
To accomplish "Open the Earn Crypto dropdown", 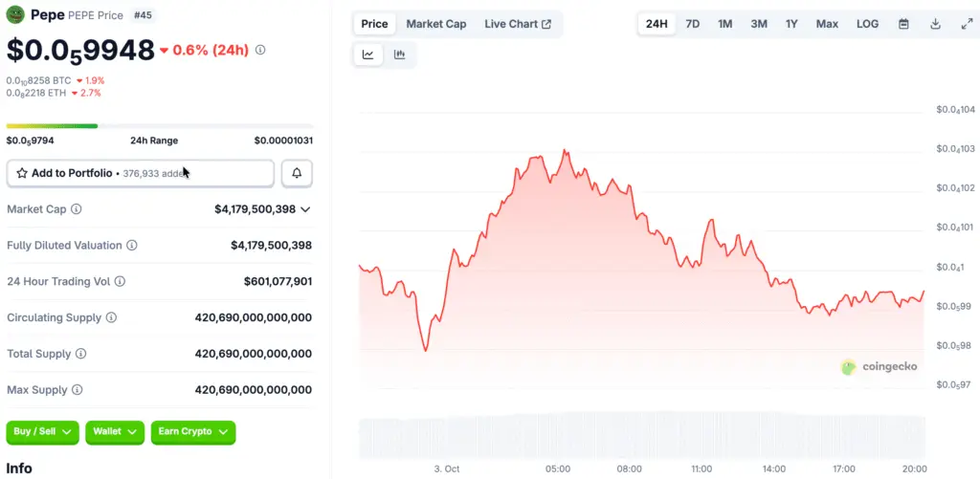I will 192,432.
